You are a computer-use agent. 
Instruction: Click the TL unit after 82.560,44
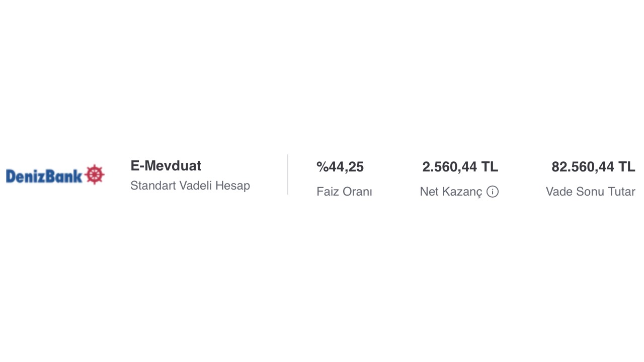[626, 167]
